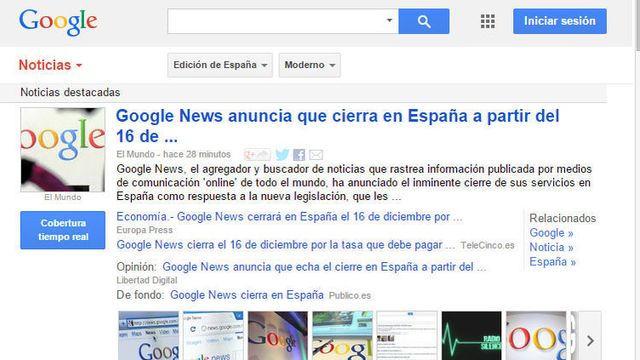Click TeleCinco.es source label

tap(487, 245)
